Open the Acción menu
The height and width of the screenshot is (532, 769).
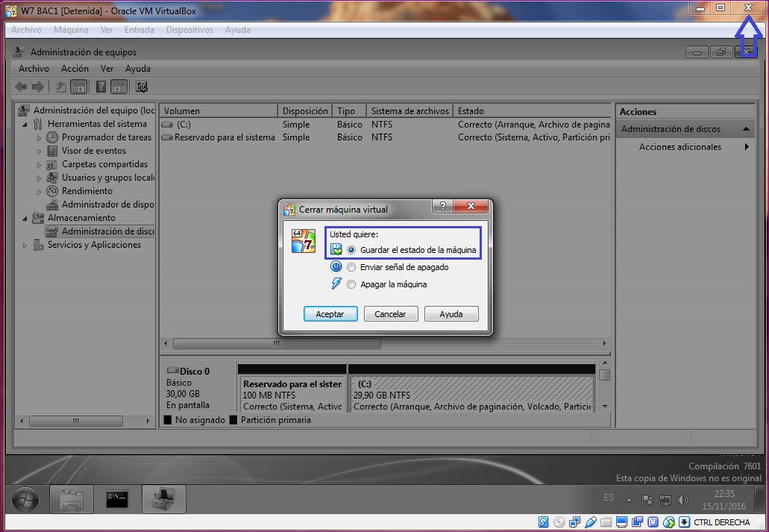(x=75, y=69)
